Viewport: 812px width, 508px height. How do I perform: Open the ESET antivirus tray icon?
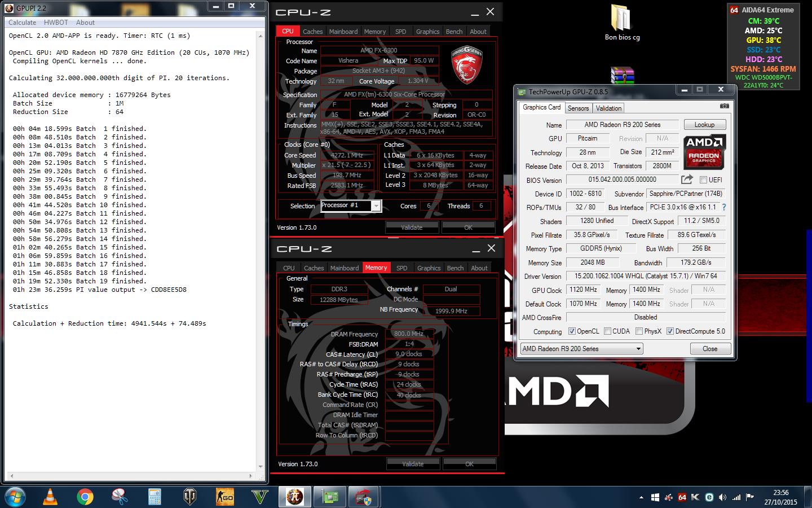(x=709, y=497)
